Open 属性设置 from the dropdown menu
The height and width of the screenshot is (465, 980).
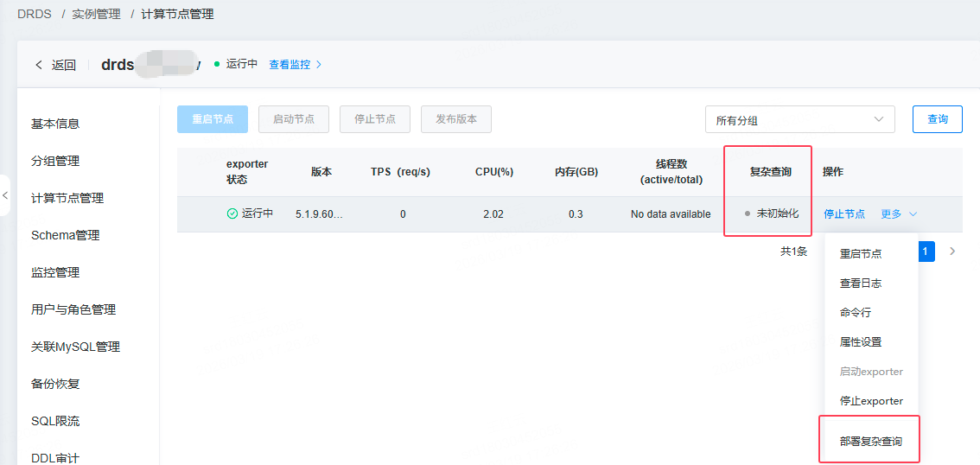point(861,341)
